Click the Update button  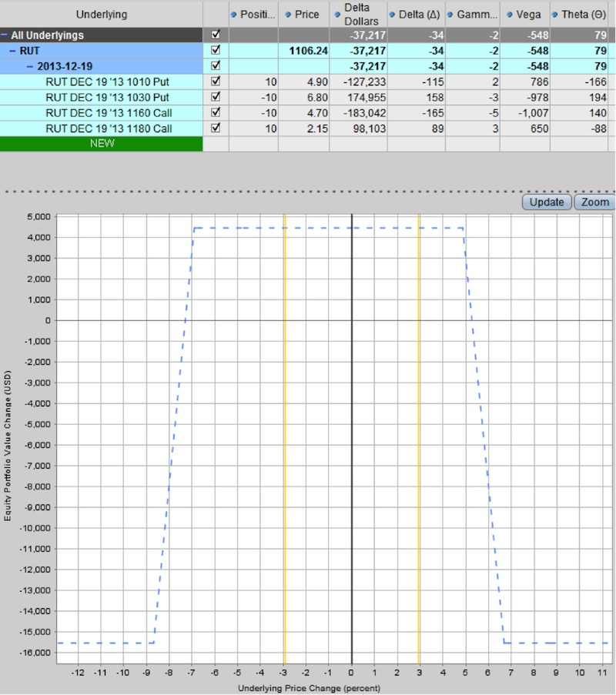[x=547, y=202]
